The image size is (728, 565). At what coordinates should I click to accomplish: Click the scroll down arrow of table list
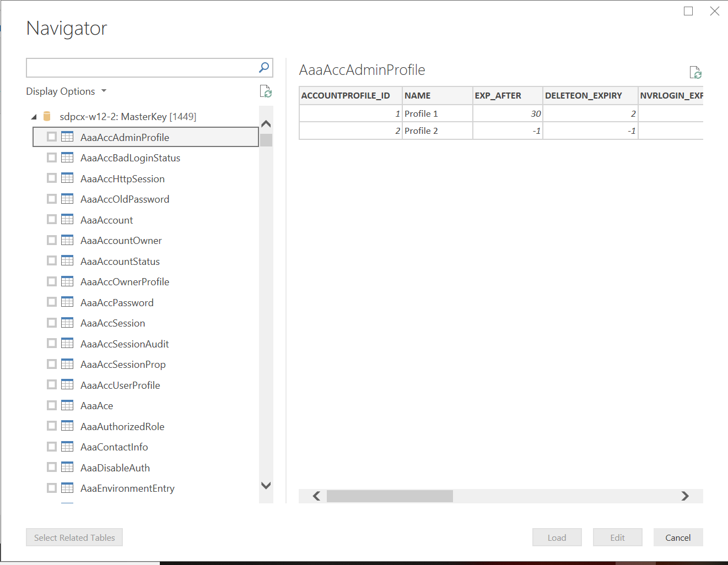click(x=266, y=486)
